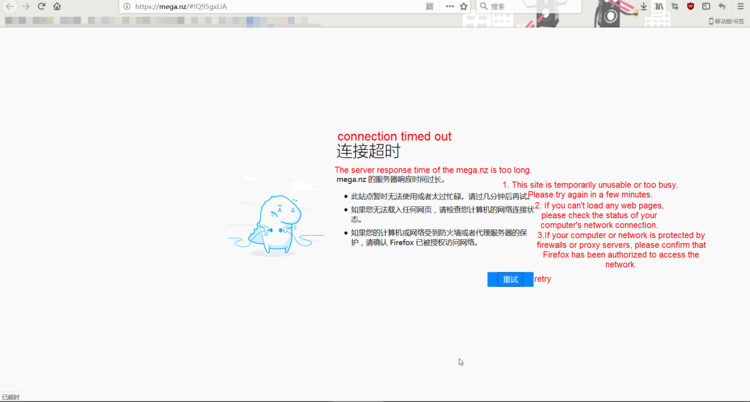Toggle the sidebar view
The image size is (750, 402).
(706, 6)
